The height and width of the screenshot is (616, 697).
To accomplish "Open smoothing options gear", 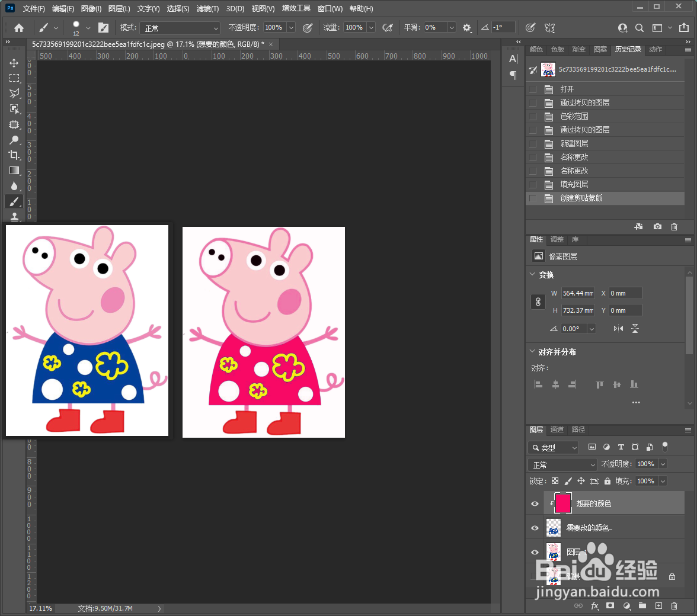I will [466, 28].
